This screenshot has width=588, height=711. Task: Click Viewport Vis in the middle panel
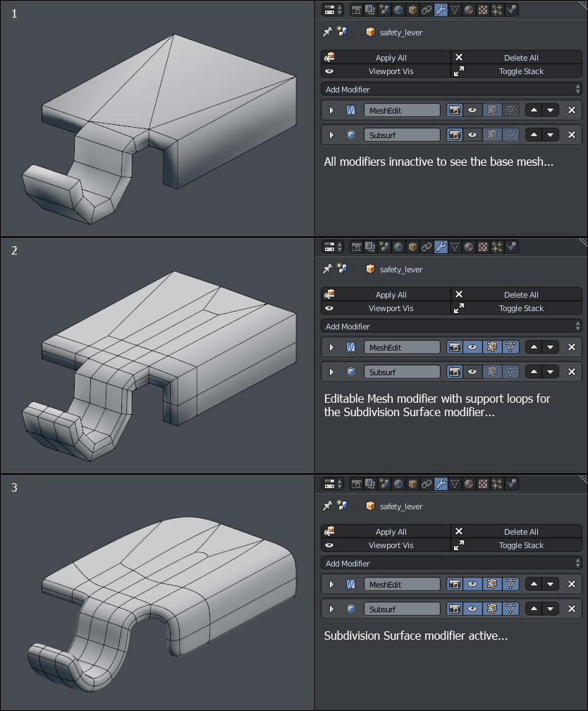click(x=386, y=308)
